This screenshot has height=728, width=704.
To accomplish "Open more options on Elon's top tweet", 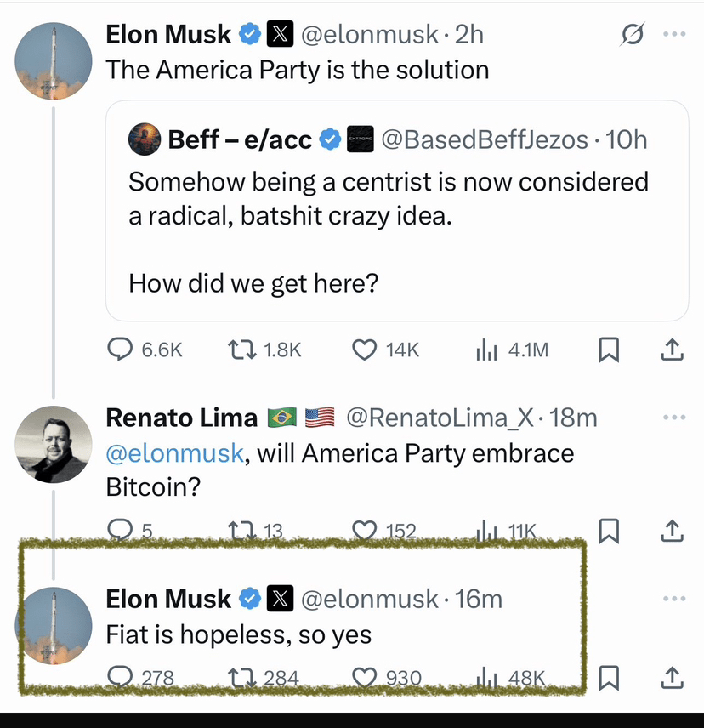I will (x=674, y=35).
